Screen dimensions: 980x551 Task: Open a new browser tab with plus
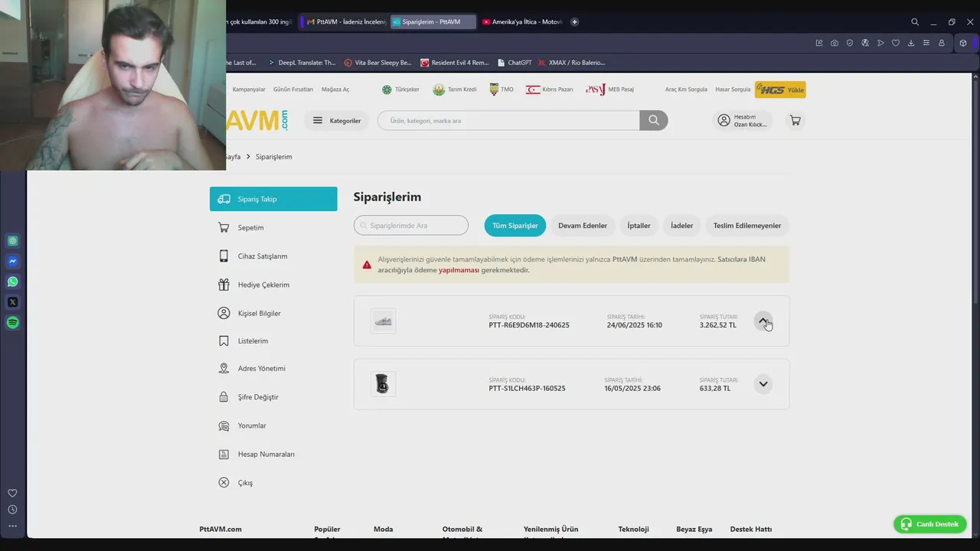tap(575, 22)
